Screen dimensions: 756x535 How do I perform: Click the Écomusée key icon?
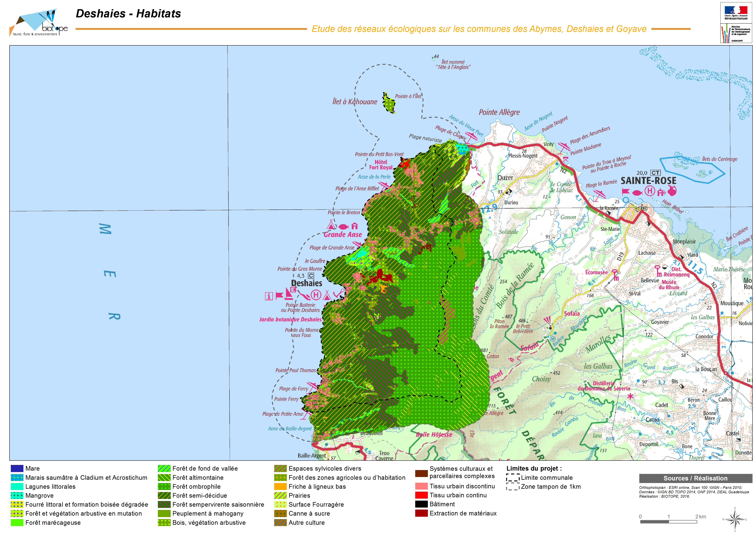coord(615,274)
